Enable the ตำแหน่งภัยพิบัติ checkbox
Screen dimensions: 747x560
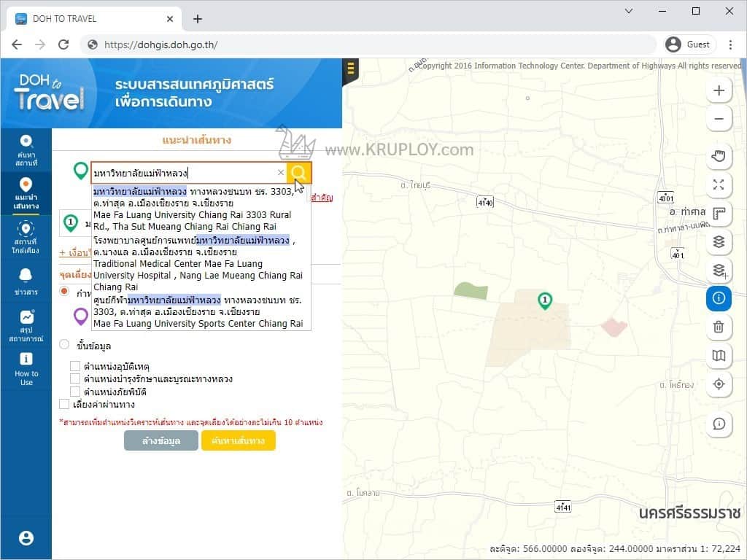(75, 392)
